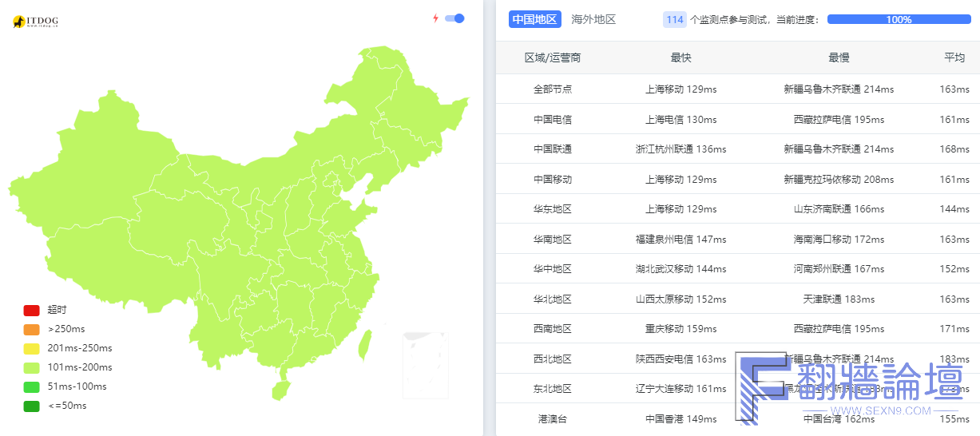Click the red lightning bolt icon
The image size is (980, 436).
(x=435, y=18)
